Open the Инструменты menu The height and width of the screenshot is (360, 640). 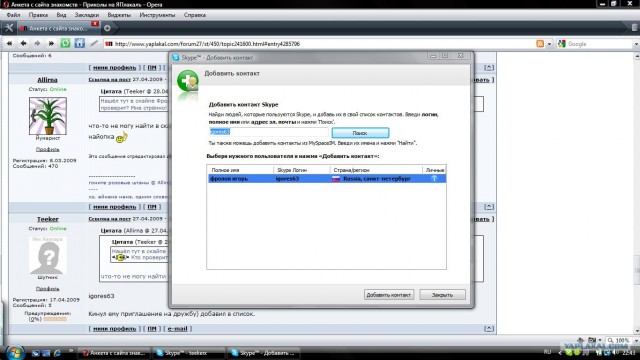click(157, 15)
